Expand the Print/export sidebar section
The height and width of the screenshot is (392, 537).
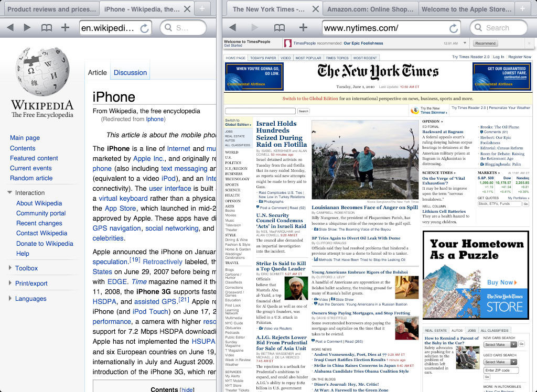(x=10, y=283)
